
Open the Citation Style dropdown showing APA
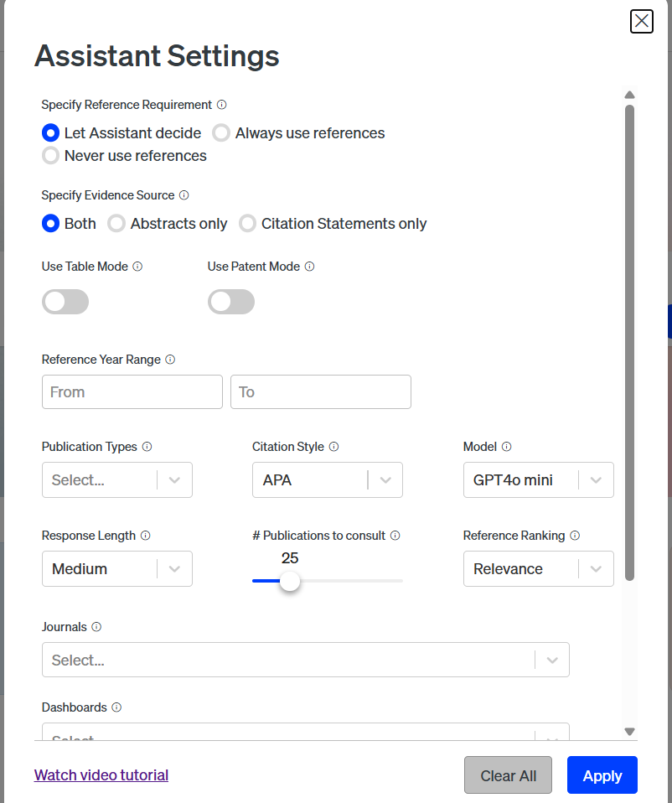tap(328, 479)
